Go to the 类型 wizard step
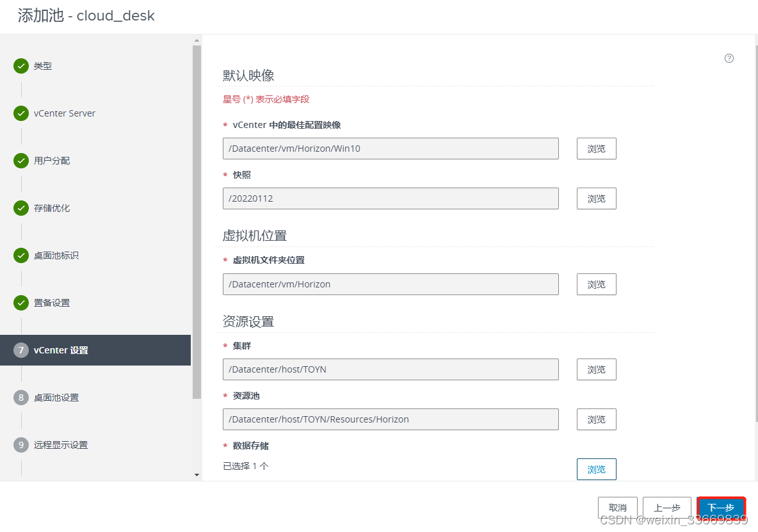The width and height of the screenshot is (758, 532). [x=42, y=66]
